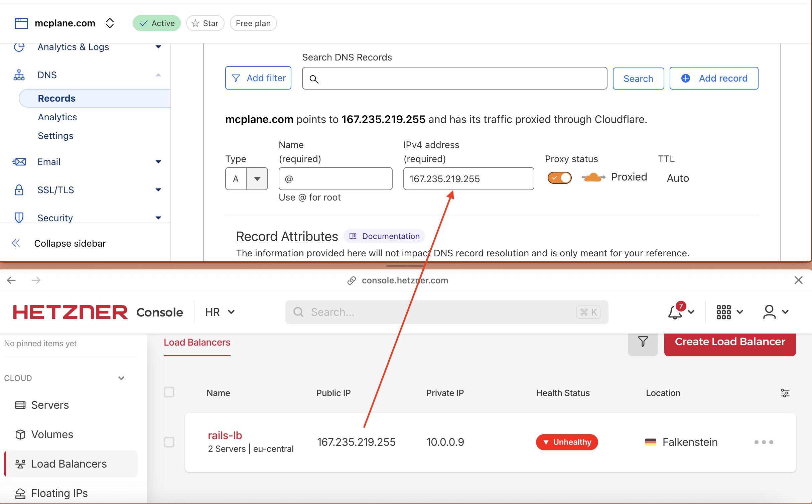Toggle the Proxied proxy status switch

click(x=560, y=178)
